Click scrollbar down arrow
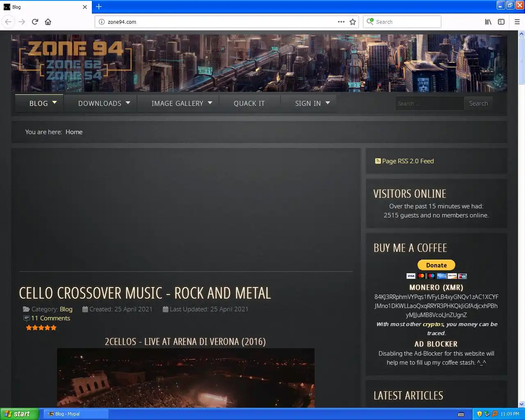The width and height of the screenshot is (525, 420). point(521,404)
